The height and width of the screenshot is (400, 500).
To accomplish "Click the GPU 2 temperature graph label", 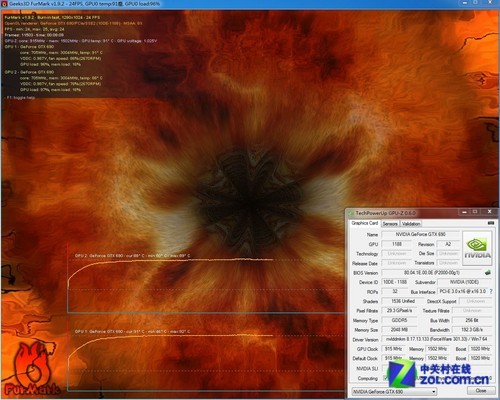I will click(x=132, y=256).
